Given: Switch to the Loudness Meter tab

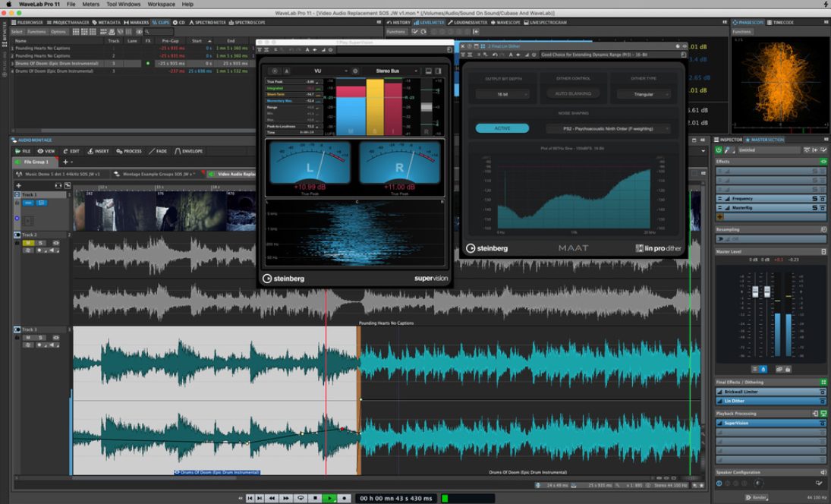Looking at the screenshot, I should 471,23.
